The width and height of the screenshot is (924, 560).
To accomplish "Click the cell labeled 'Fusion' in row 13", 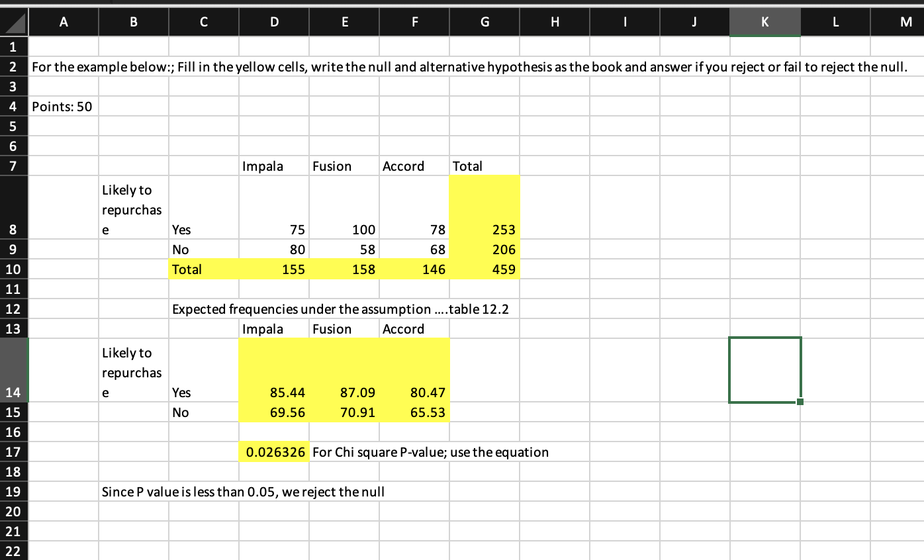I will click(x=344, y=329).
